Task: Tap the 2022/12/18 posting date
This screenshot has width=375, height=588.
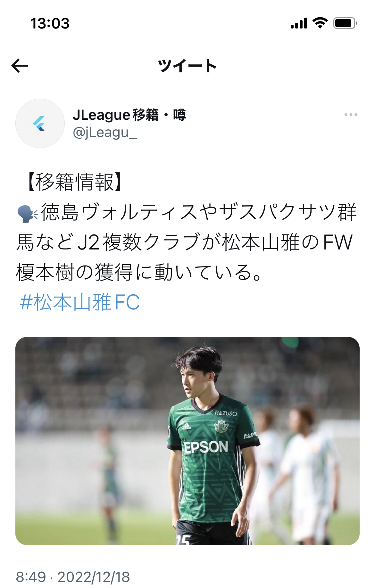Action: click(94, 577)
